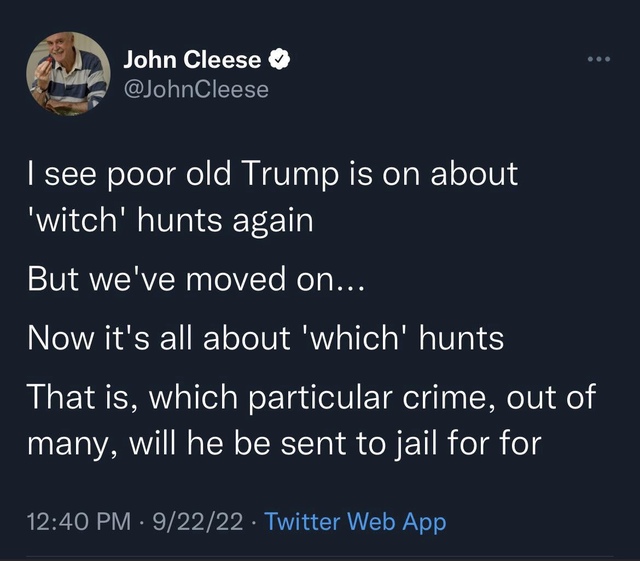Click the last line ending "jail for for"
The image size is (640, 561).
coord(283,441)
